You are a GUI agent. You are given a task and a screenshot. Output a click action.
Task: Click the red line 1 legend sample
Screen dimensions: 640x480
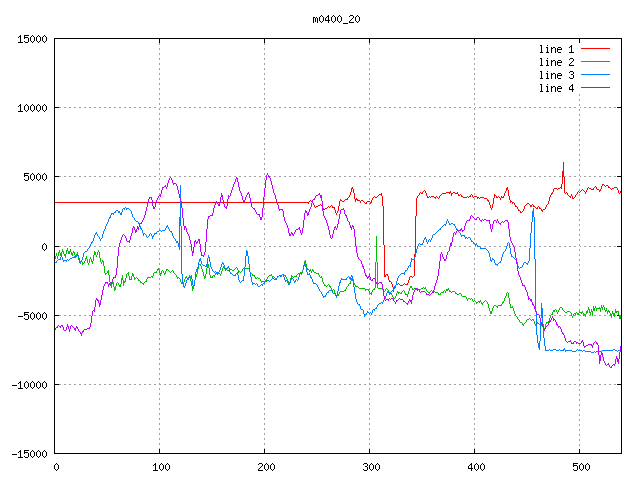tap(595, 49)
